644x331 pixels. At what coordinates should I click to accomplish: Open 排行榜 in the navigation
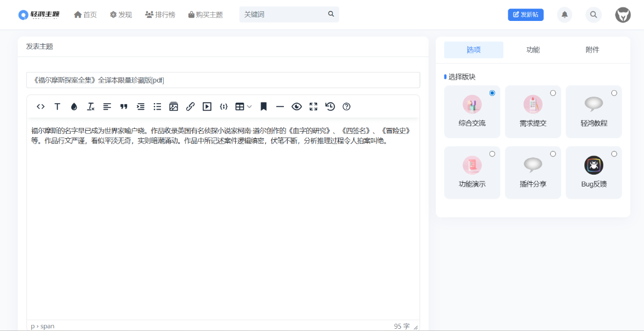click(x=160, y=15)
